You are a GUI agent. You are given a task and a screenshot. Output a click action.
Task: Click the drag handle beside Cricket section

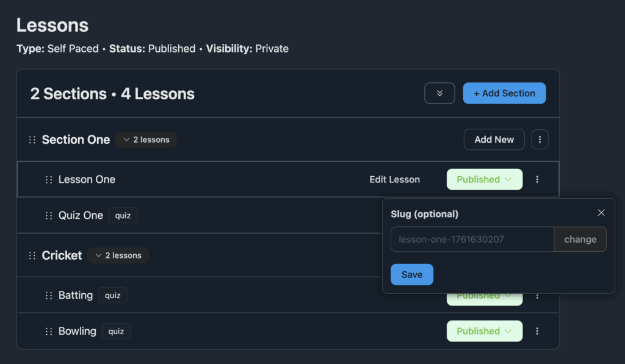point(32,255)
